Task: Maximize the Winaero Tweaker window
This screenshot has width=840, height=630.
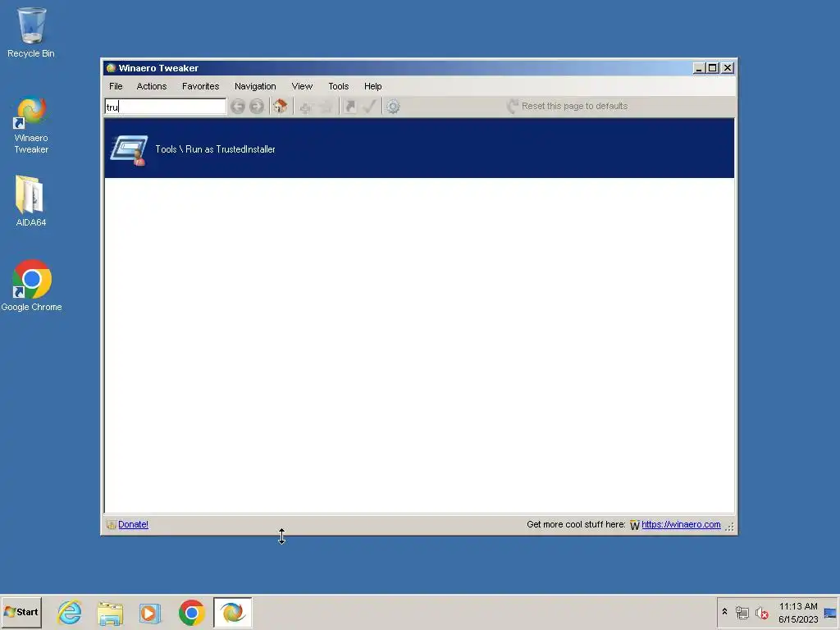Action: [x=713, y=68]
